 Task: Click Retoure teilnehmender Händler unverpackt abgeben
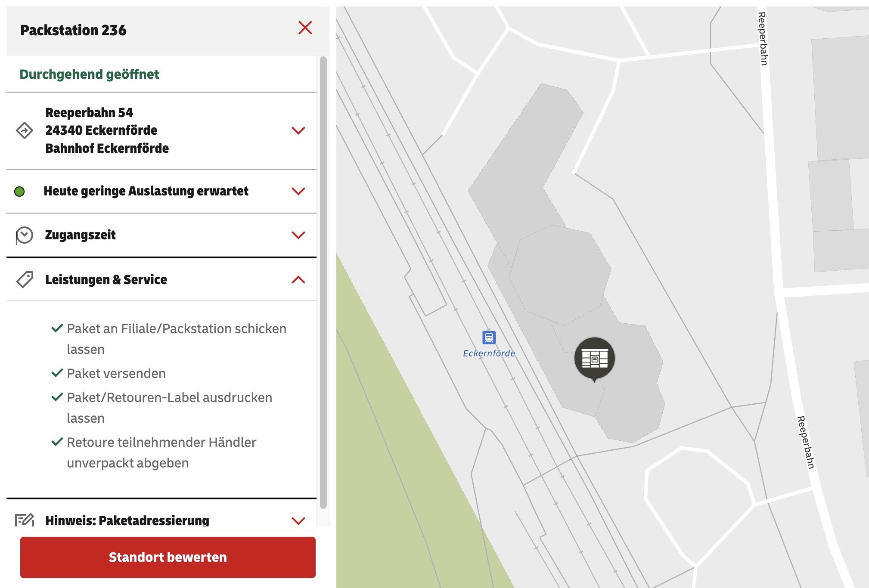click(x=161, y=452)
